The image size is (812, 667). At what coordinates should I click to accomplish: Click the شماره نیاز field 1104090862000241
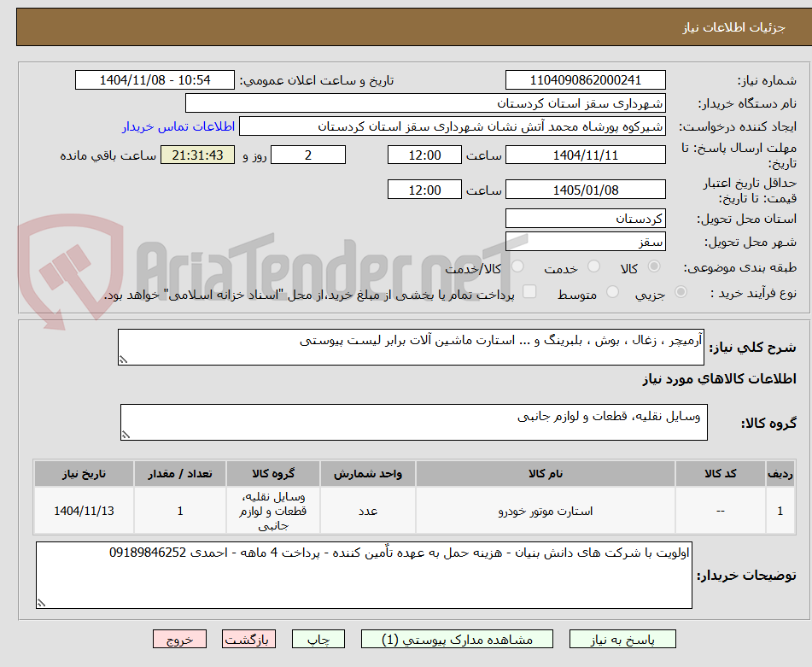click(x=585, y=80)
